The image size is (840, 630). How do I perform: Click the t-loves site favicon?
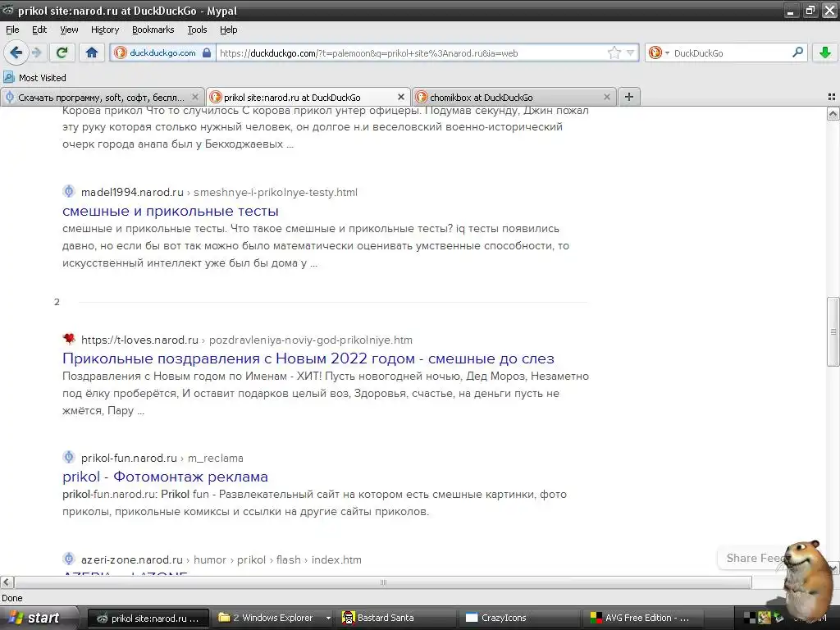coord(69,339)
